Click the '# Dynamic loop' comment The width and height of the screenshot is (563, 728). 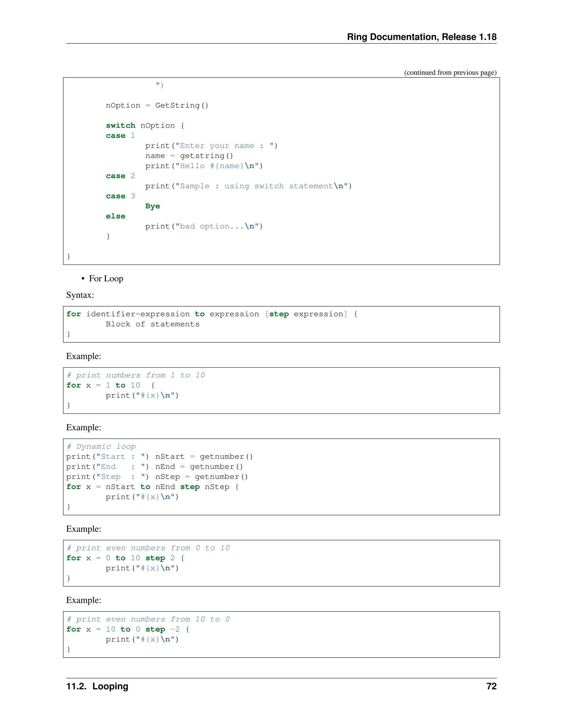[x=101, y=447]
